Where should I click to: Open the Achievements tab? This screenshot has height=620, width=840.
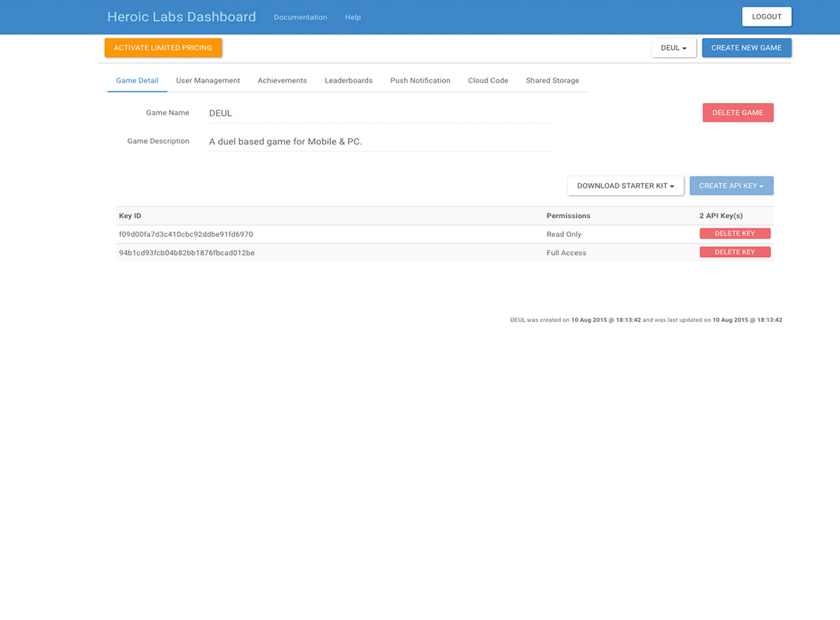coord(282,81)
